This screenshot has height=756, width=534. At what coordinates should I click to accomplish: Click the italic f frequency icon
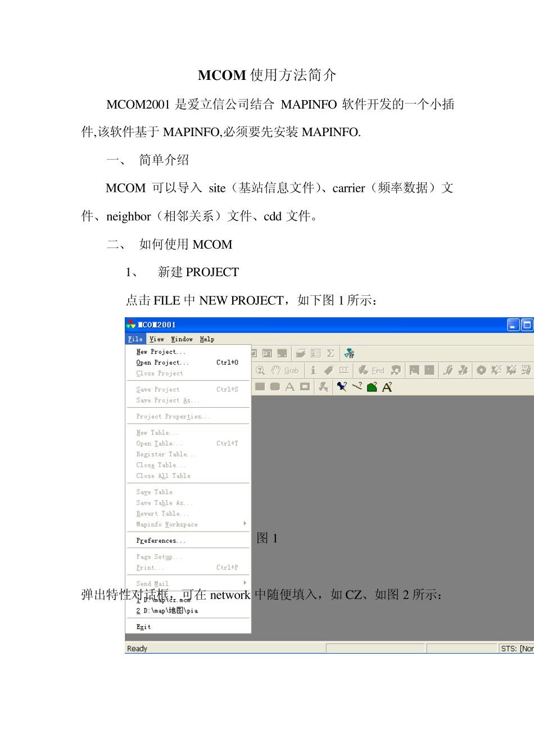(448, 370)
